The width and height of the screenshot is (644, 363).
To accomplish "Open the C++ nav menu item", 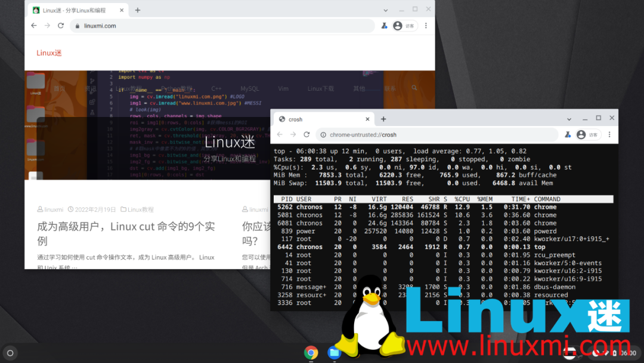I will 216,88.
